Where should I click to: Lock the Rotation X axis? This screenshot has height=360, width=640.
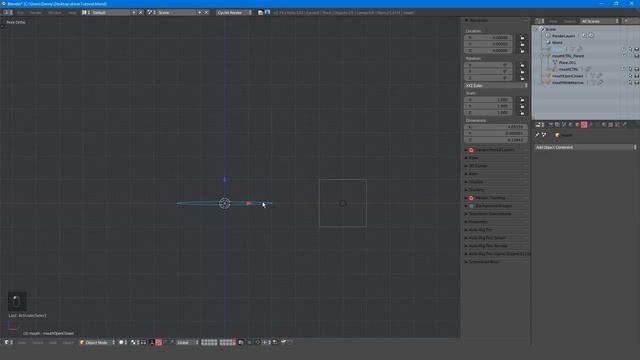[x=522, y=65]
